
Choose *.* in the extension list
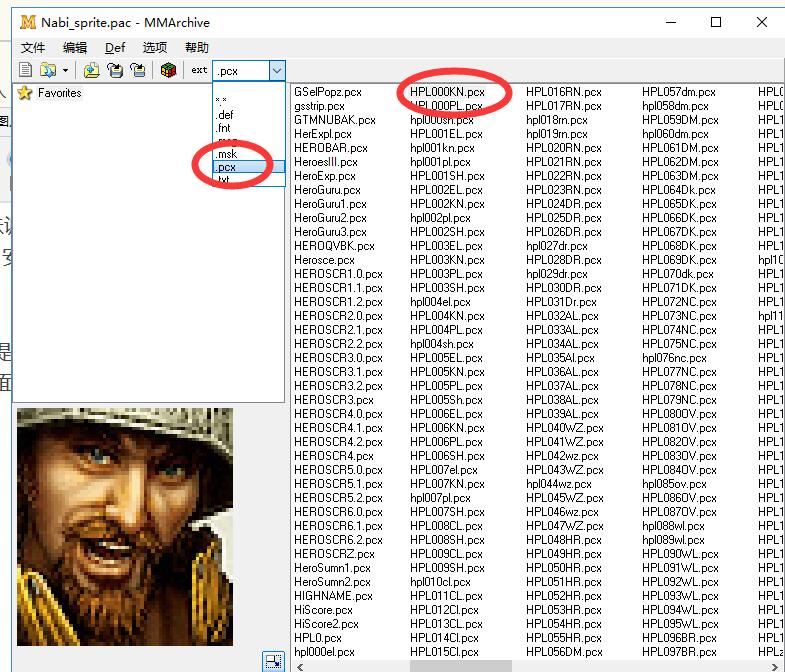(x=249, y=100)
